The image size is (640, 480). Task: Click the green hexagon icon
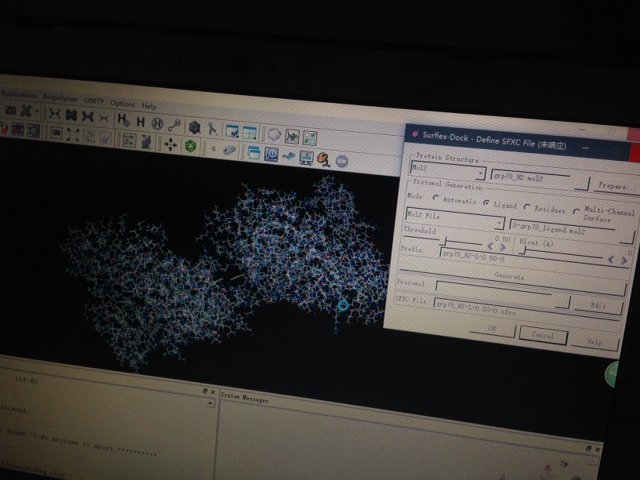tap(190, 146)
